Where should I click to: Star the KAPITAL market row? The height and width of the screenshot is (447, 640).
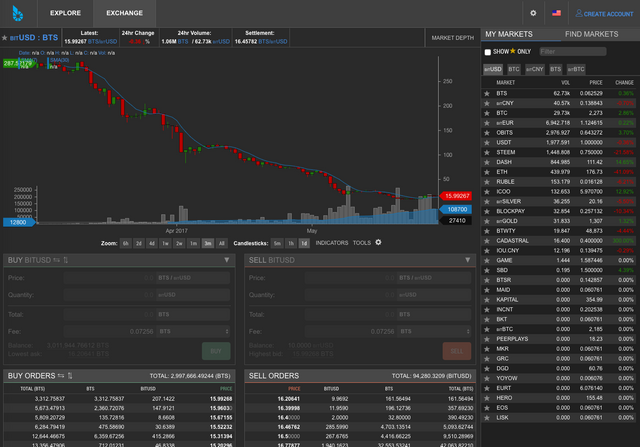[x=487, y=300]
